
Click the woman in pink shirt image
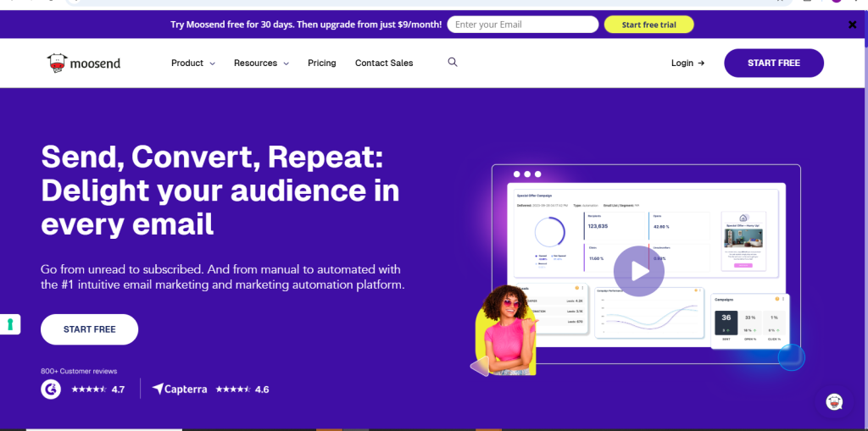coord(507,330)
